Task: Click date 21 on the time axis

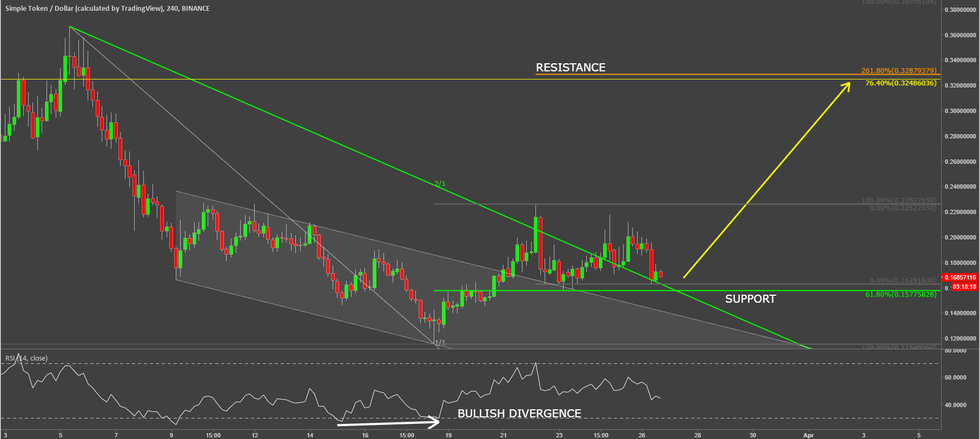Action: click(x=504, y=435)
